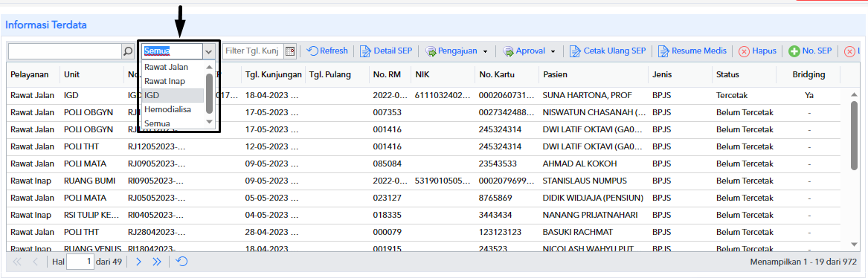Open the Semua filter combo arrow

[209, 51]
